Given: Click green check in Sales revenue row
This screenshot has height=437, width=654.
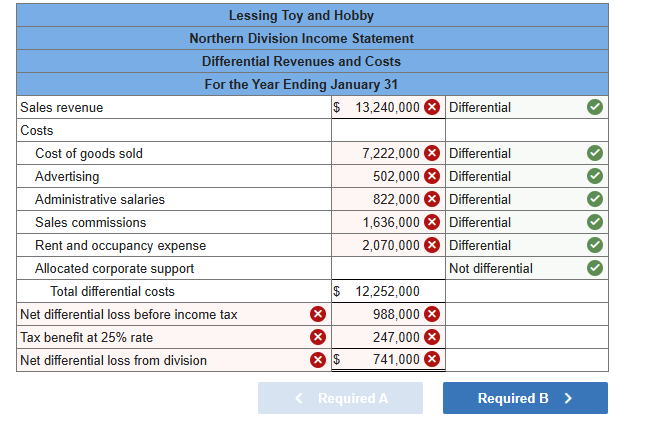Looking at the screenshot, I should click(594, 108).
